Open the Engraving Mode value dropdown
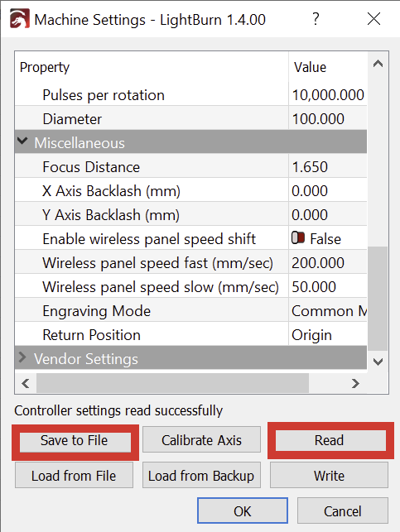400x532 pixels. (328, 311)
